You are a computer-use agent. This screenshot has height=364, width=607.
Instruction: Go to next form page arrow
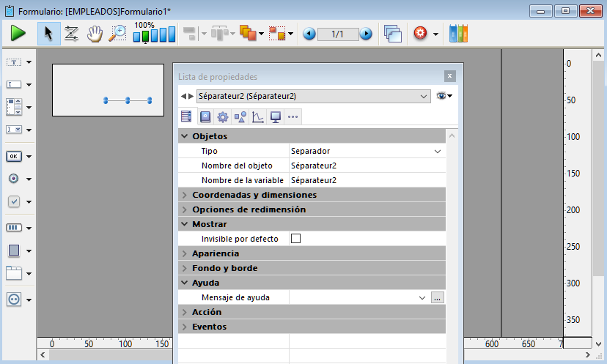coord(366,34)
